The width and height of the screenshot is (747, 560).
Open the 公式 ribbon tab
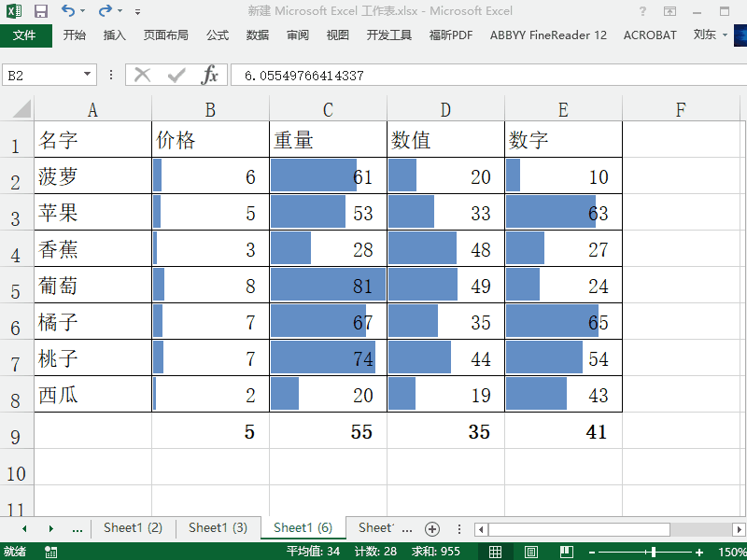click(218, 35)
